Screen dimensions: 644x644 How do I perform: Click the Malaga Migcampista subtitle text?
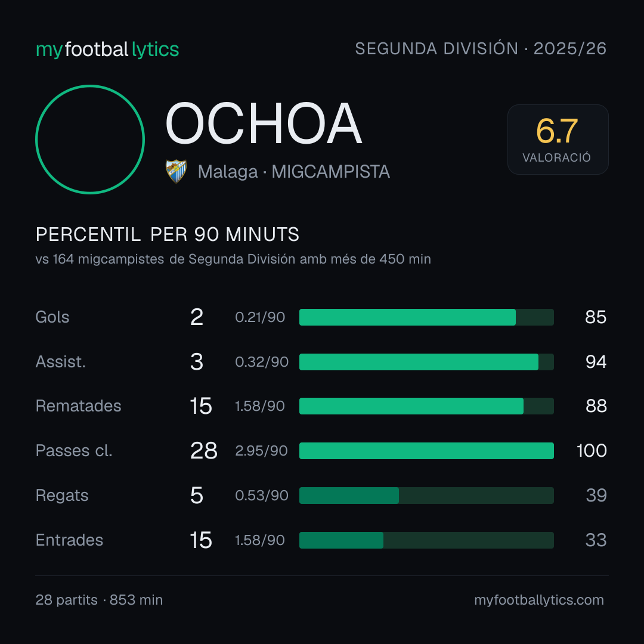click(x=293, y=172)
